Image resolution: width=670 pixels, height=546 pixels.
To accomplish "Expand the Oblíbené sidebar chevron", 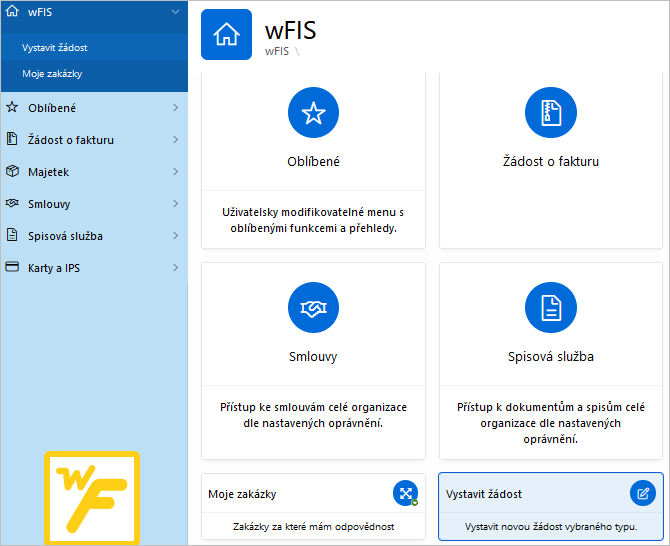I will tap(176, 108).
